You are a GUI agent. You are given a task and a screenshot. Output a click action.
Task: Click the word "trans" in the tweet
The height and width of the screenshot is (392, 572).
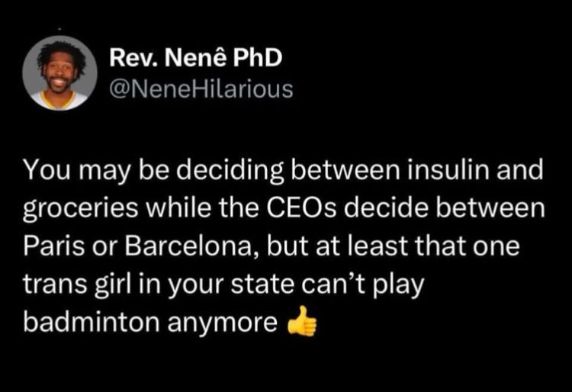tap(56, 284)
